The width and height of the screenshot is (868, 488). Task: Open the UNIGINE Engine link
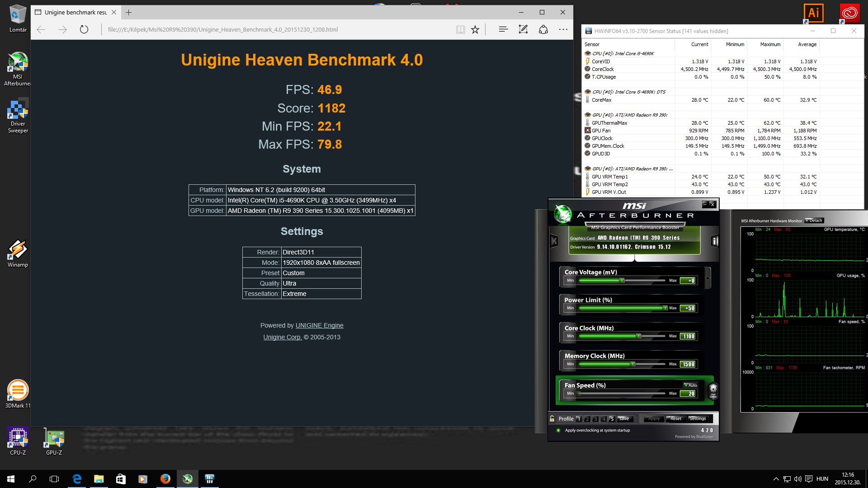[x=319, y=325]
